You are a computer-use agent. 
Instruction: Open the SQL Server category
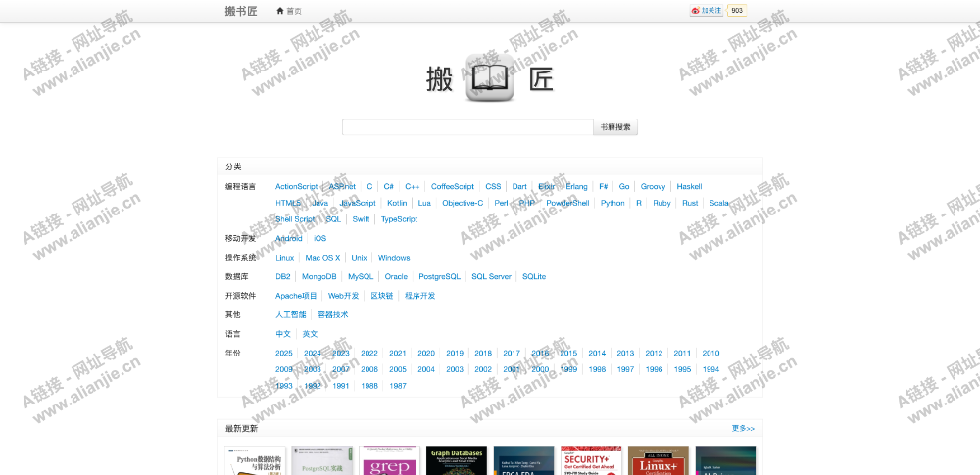coord(491,276)
